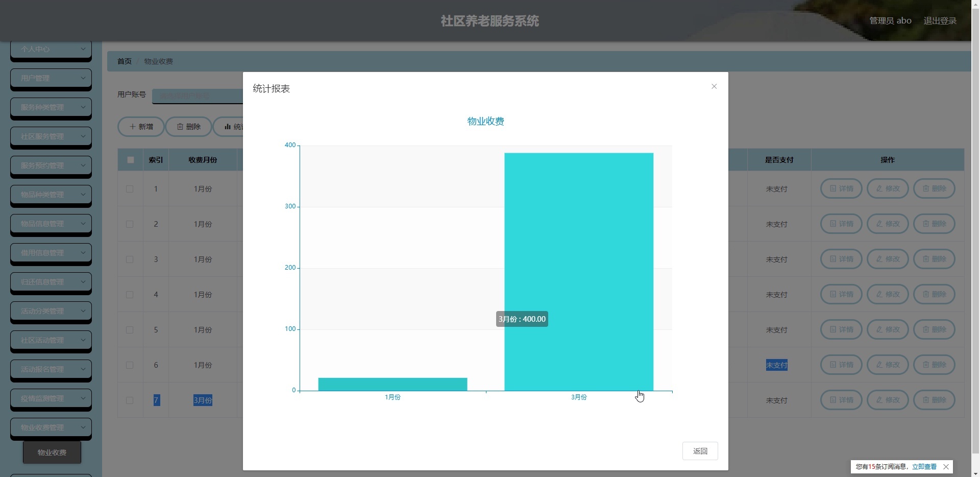Check the checkbox for row 2

130,224
